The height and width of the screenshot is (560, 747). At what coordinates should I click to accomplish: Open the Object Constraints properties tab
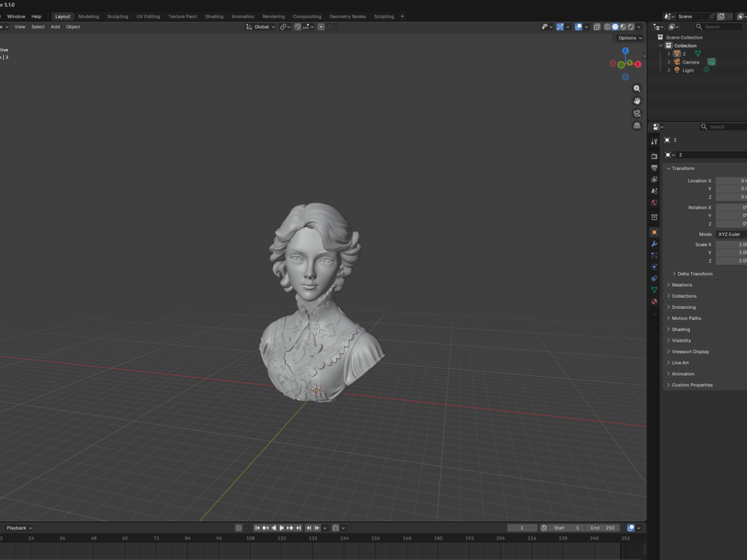click(654, 278)
